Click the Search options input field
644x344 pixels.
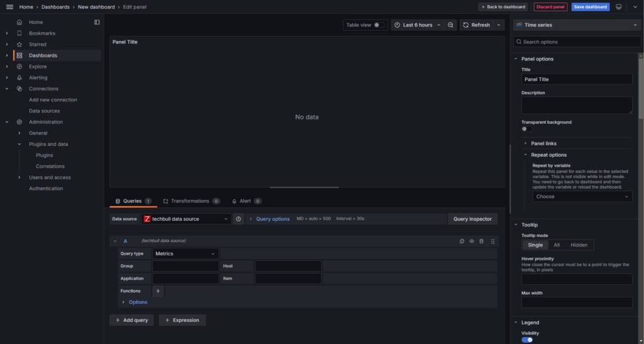tap(577, 42)
